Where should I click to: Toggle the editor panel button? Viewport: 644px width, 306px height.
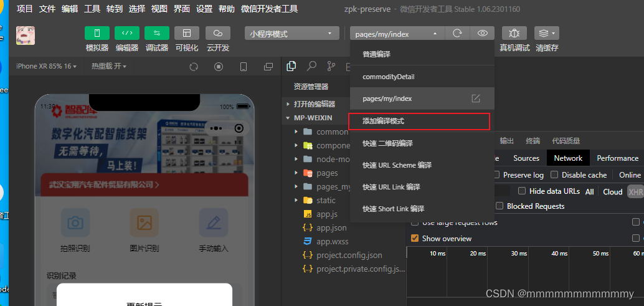pyautogui.click(x=127, y=33)
